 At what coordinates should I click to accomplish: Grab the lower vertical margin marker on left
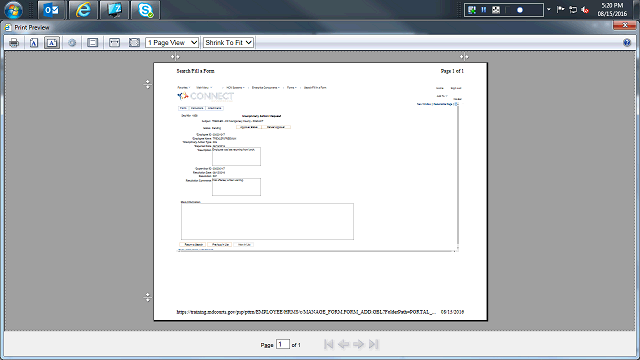point(148,297)
